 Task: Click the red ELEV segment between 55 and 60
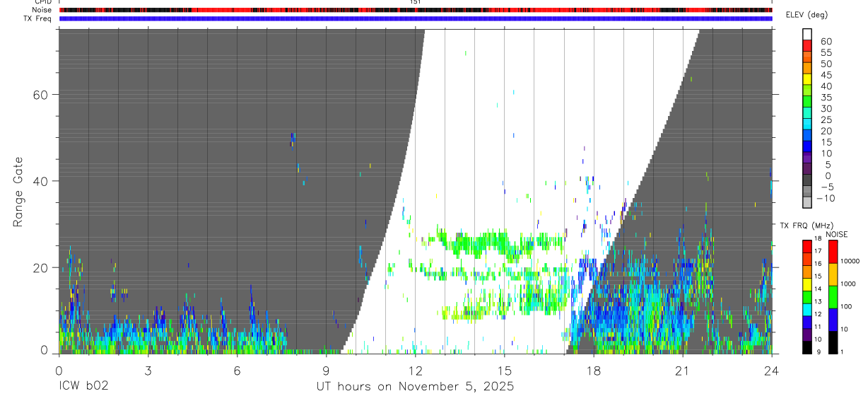807,45
